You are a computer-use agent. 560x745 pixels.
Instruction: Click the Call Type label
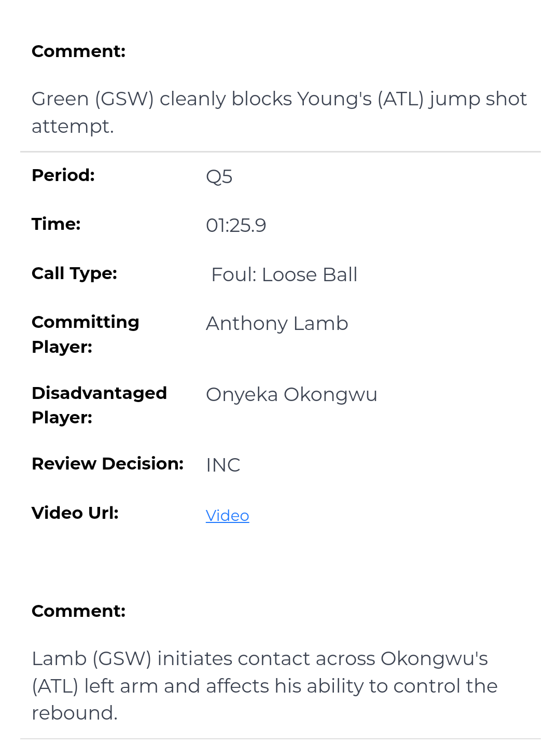(x=74, y=273)
